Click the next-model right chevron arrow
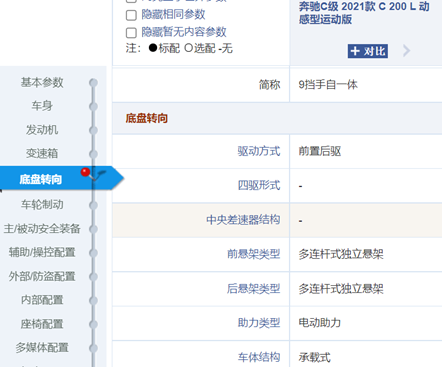The image size is (442, 367). pos(406,51)
